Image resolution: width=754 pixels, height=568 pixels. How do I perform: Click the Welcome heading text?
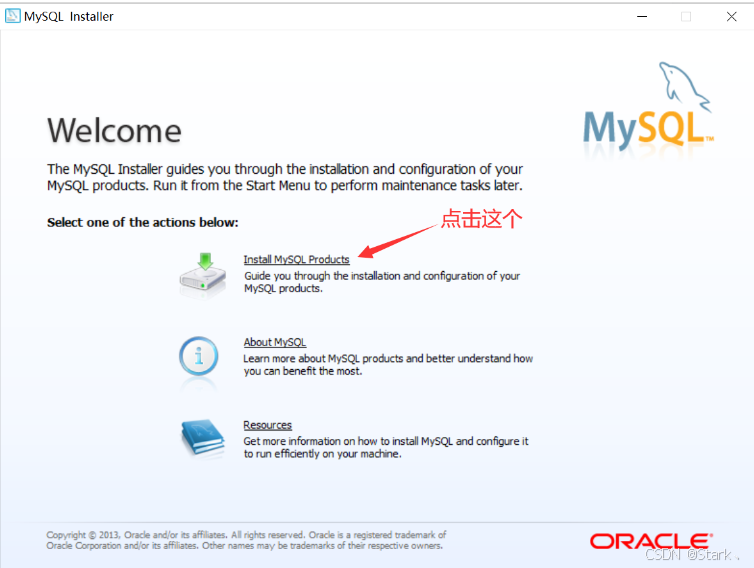point(114,130)
